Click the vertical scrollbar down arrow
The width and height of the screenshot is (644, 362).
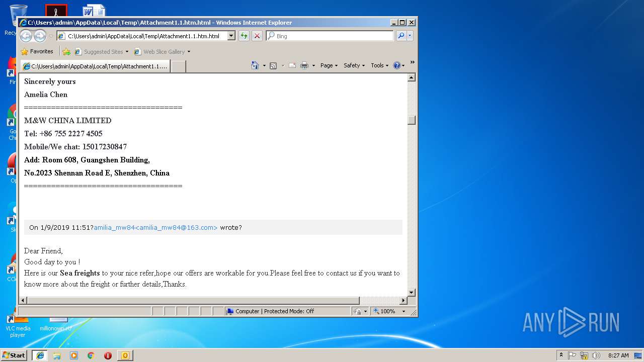click(412, 292)
